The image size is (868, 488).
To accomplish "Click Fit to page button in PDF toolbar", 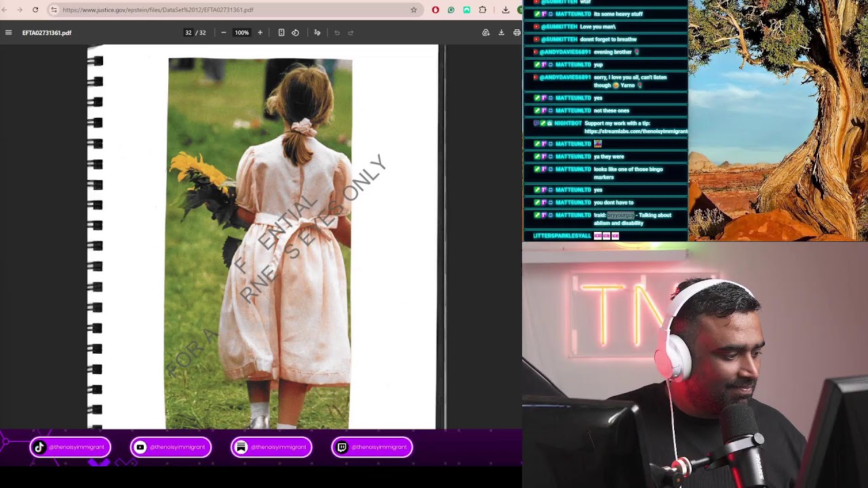I will point(281,33).
